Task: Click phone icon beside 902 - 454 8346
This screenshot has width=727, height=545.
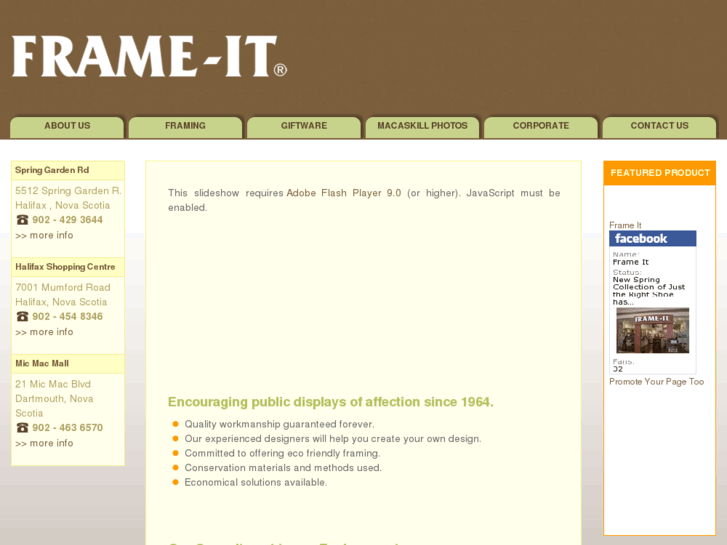Action: point(22,316)
